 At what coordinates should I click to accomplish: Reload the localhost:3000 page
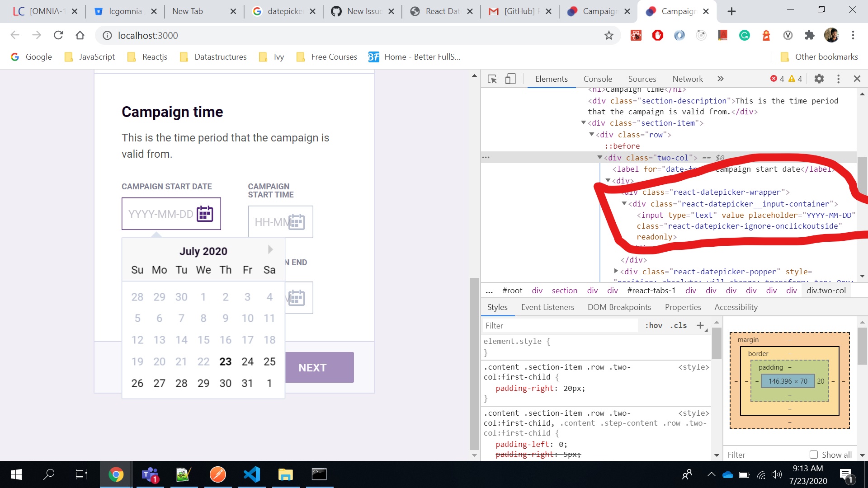coord(58,35)
